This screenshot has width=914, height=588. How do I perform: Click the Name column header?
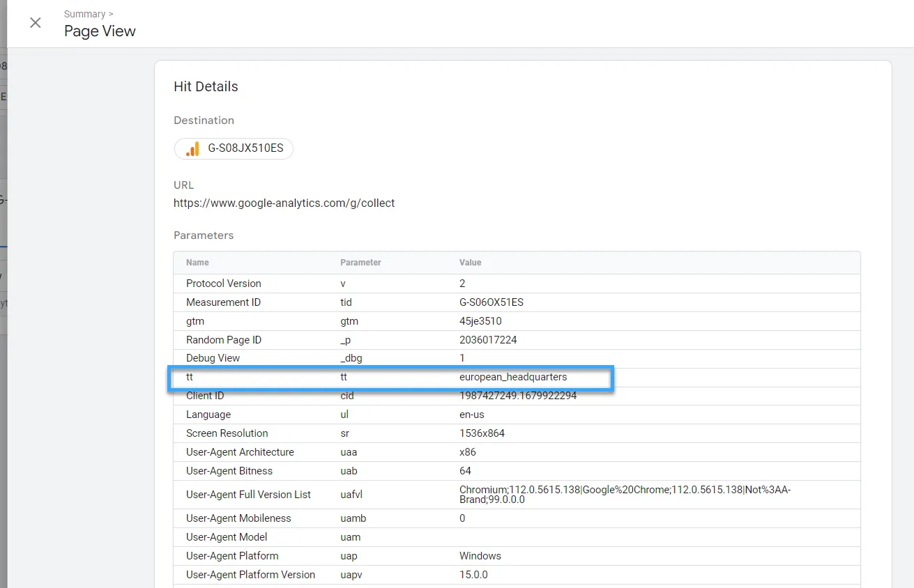[197, 263]
